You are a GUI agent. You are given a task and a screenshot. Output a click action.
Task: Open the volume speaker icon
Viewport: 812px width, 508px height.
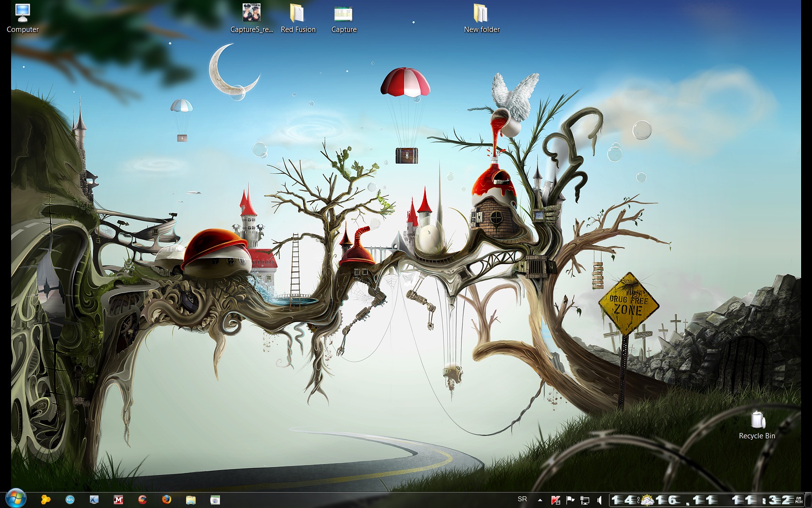pos(599,500)
